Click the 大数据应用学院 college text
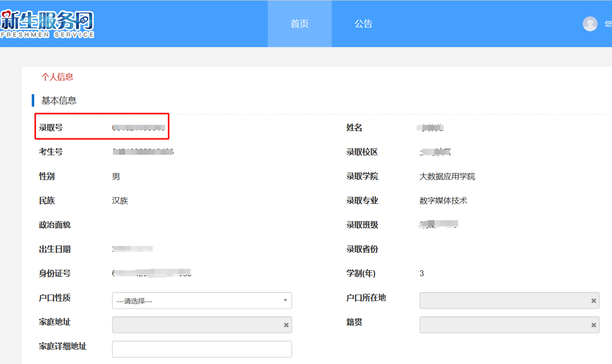 [x=447, y=177]
